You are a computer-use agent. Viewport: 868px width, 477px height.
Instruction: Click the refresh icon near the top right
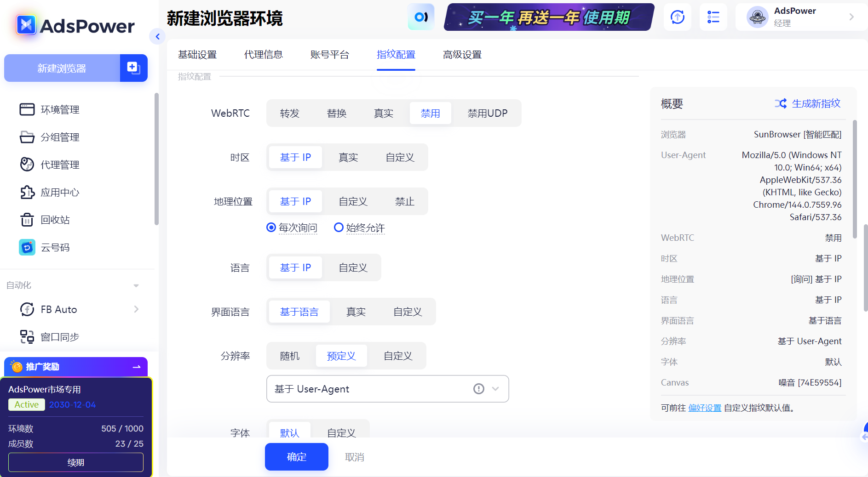point(677,17)
